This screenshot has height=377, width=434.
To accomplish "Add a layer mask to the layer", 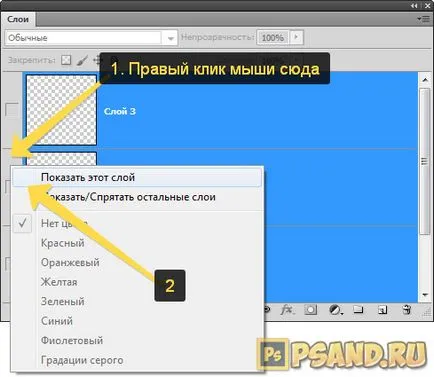I will click(310, 310).
